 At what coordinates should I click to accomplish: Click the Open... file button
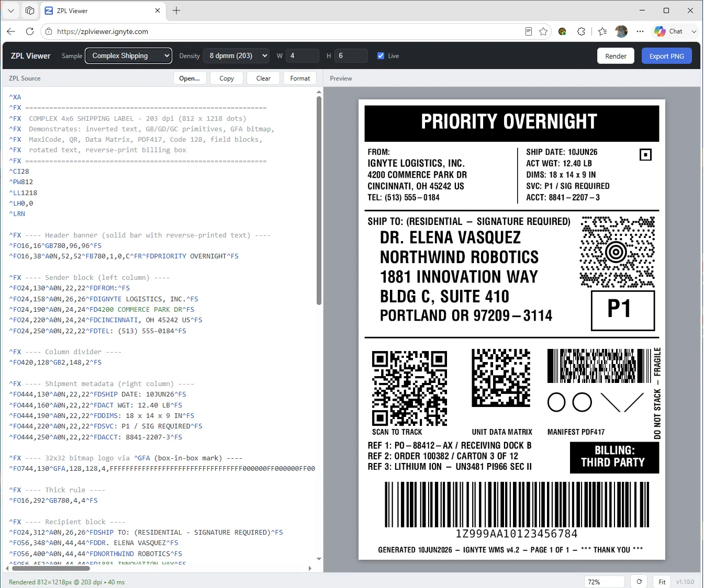[x=189, y=78]
